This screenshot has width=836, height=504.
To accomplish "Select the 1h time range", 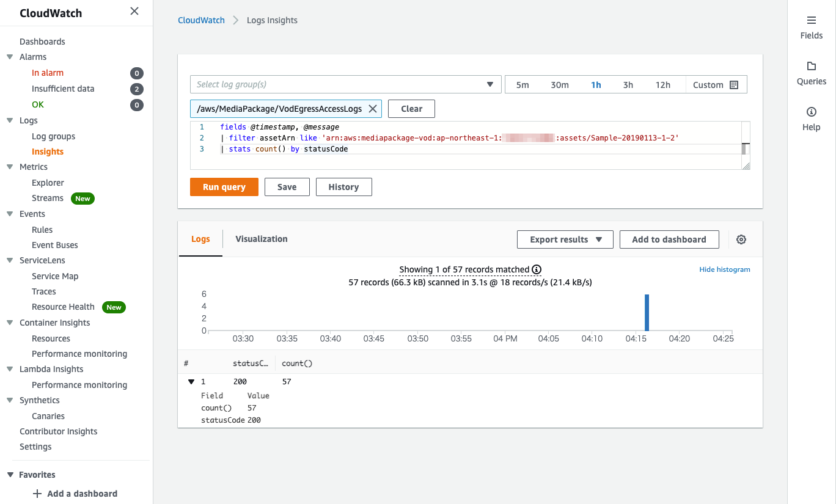I will click(x=596, y=85).
